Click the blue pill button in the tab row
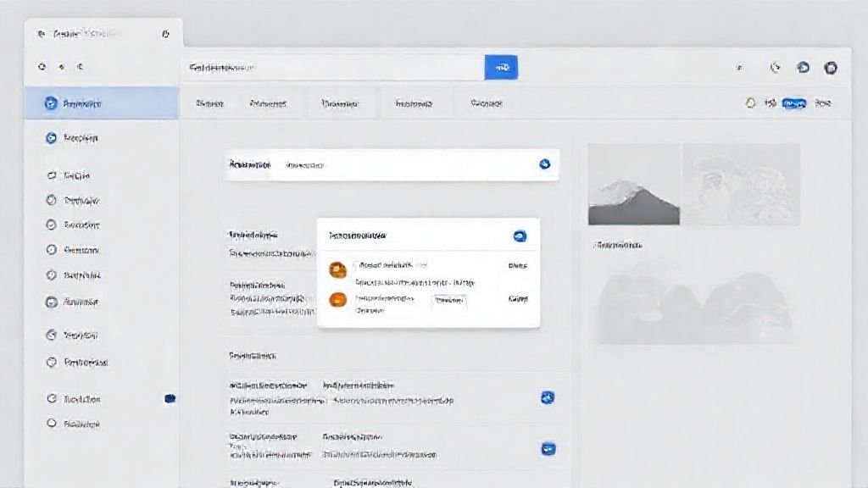Screen dimensions: 868x488 (793, 103)
